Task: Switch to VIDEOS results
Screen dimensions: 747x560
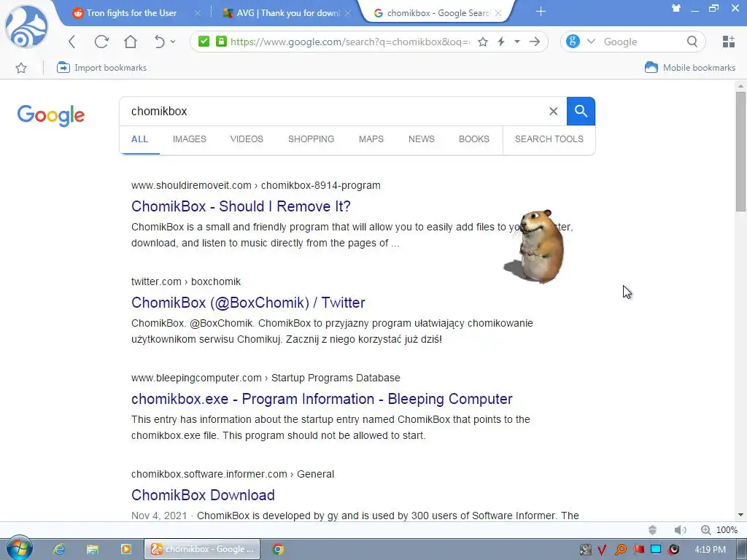Action: [247, 139]
